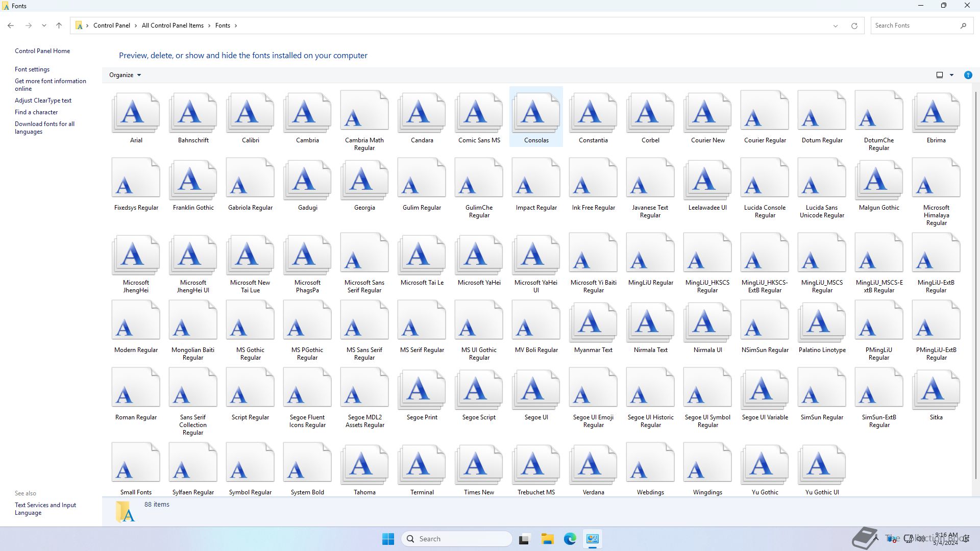Select the Segoe UI Emoji Regular font
The height and width of the screenshot is (551, 980).
593,389
